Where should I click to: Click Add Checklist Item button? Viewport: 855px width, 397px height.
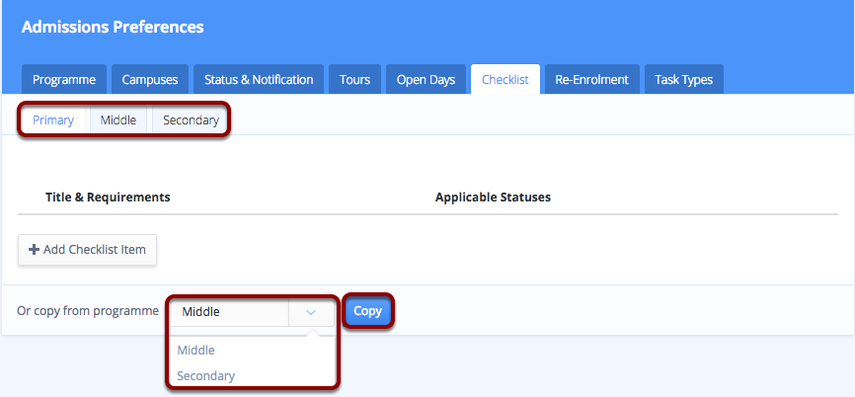(x=87, y=250)
